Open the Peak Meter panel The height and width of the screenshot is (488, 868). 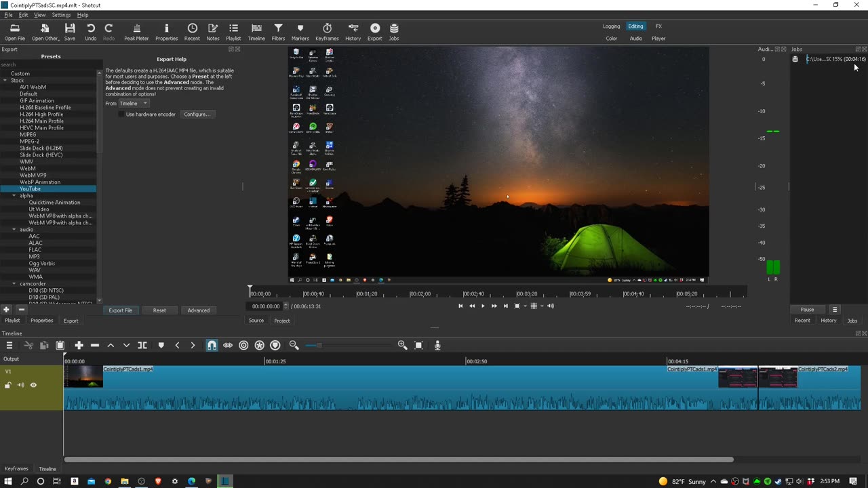pyautogui.click(x=136, y=31)
